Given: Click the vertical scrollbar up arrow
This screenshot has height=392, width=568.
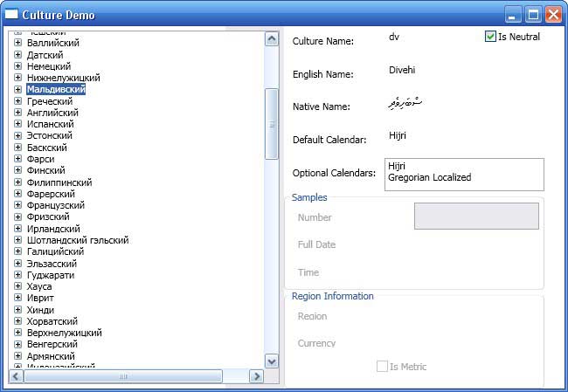Looking at the screenshot, I should point(272,38).
